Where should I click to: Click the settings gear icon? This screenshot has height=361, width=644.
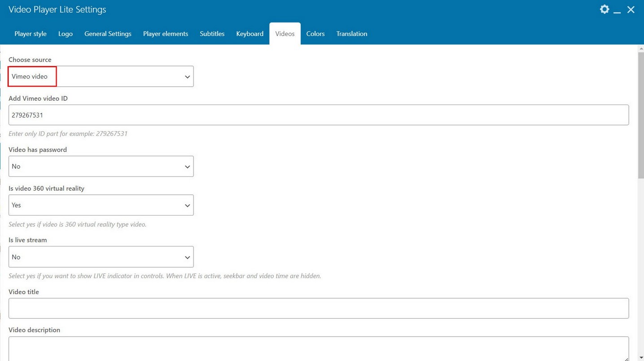pyautogui.click(x=605, y=9)
